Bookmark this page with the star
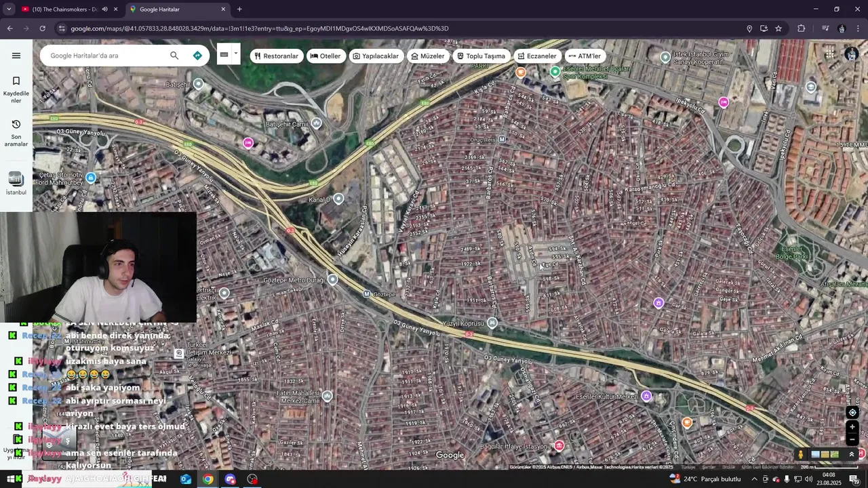Viewport: 868px width, 488px height. [x=778, y=28]
